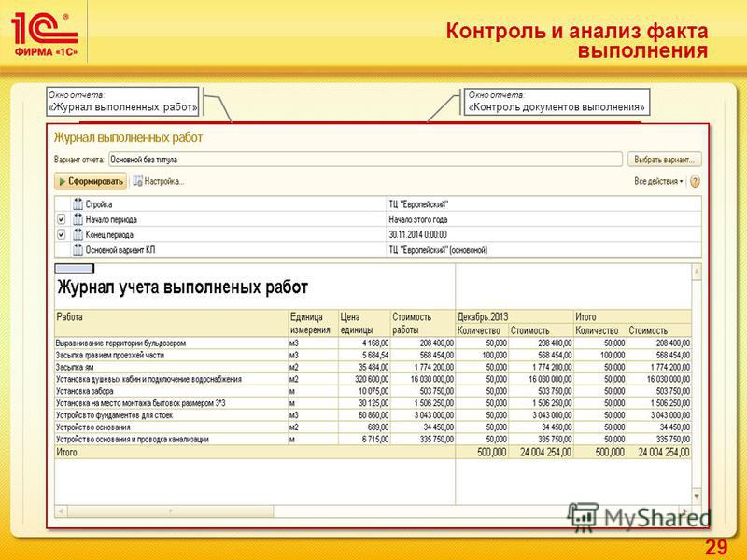Screen dimensions: 747x560
Task: Click the Сформировать green play icon
Action: click(62, 181)
